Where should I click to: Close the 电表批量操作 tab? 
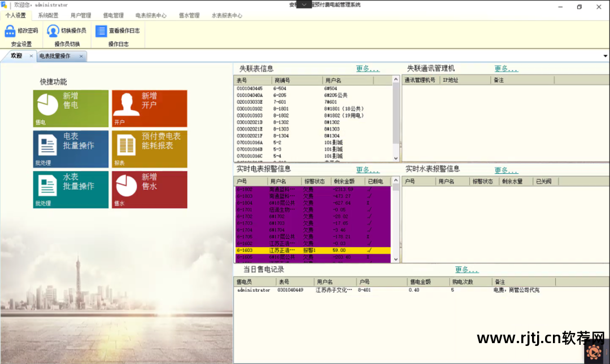click(x=81, y=56)
